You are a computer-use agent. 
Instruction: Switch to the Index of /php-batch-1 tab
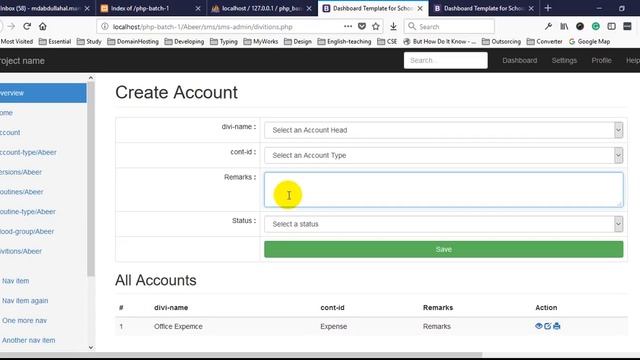(x=151, y=8)
